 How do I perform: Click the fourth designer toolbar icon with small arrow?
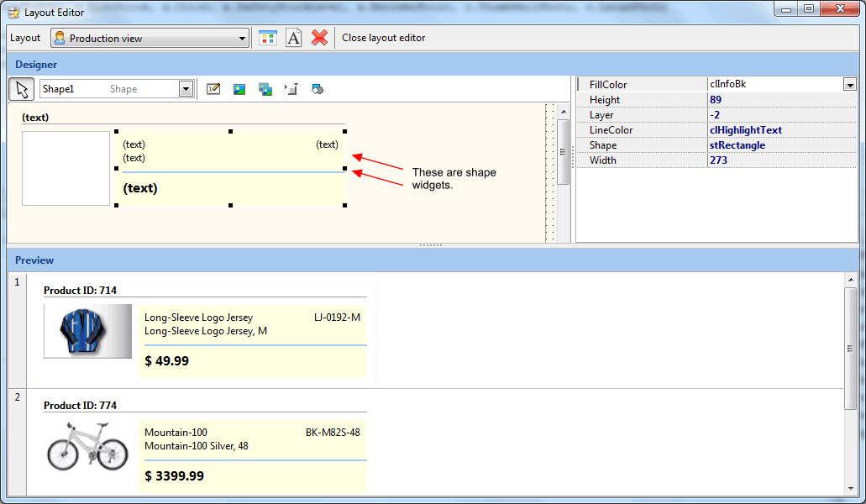point(291,89)
